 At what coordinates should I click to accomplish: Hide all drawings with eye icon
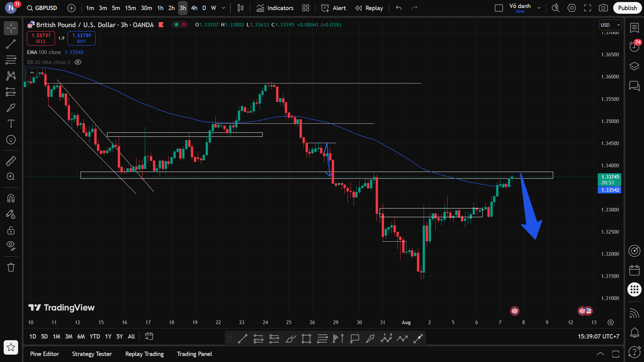(11, 246)
